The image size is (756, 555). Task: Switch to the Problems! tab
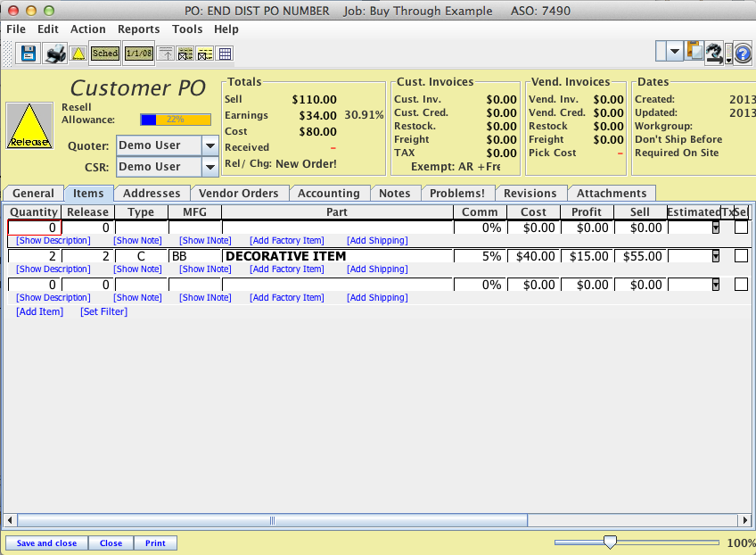(x=457, y=193)
